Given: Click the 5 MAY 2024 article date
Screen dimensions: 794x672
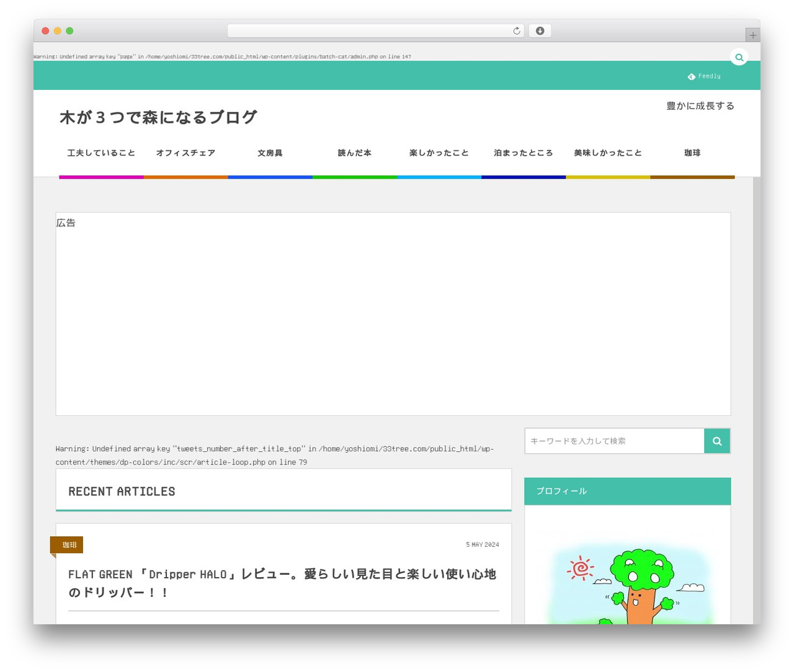Looking at the screenshot, I should [483, 545].
